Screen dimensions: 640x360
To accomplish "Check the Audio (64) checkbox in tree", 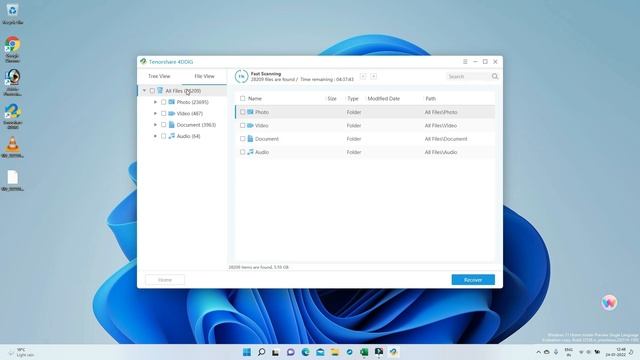I will 164,136.
